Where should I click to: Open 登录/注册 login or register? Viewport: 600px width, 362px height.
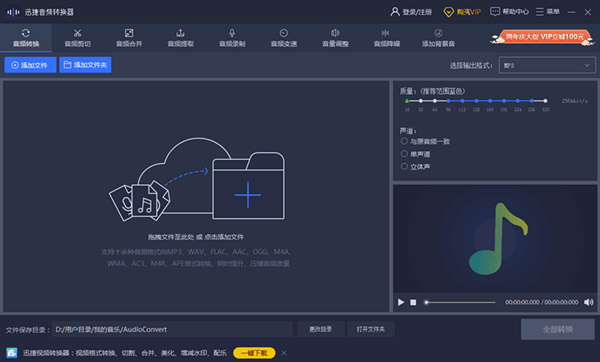tap(411, 12)
